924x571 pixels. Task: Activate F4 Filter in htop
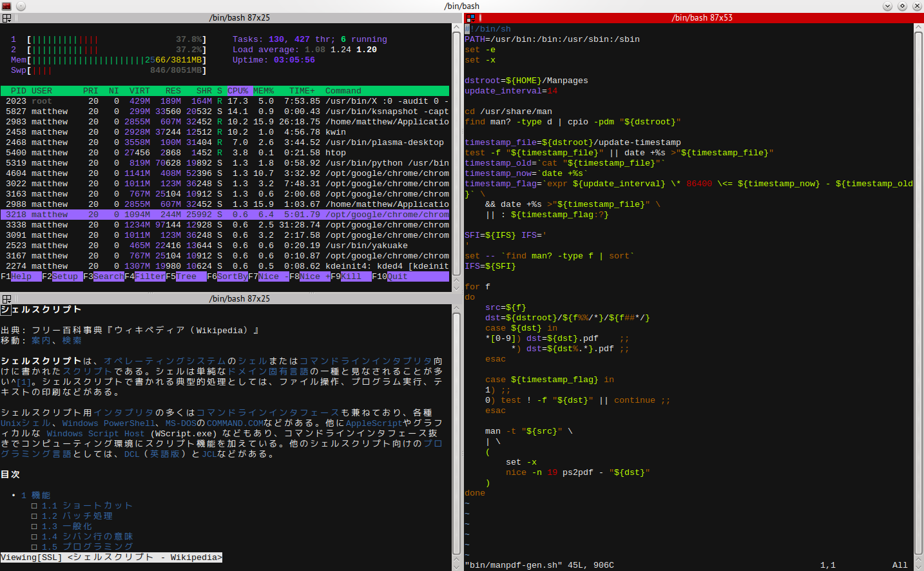coord(145,276)
